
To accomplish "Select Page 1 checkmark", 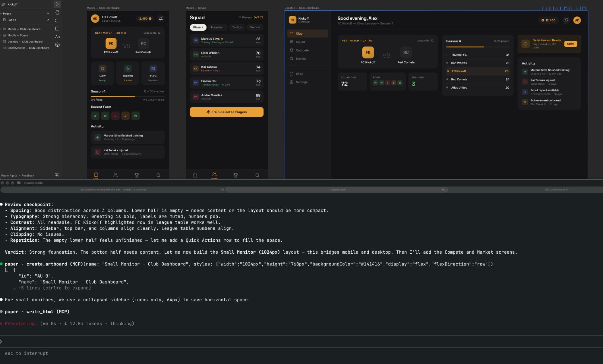I will pos(48,20).
